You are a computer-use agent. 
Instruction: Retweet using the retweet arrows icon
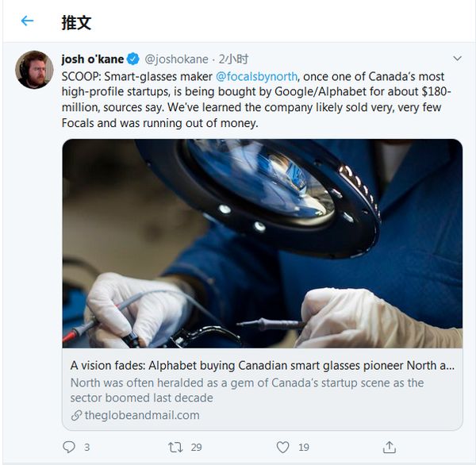175,448
